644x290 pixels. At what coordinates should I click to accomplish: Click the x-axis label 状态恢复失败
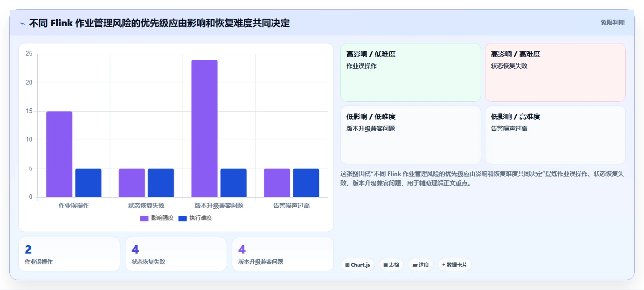(x=146, y=205)
